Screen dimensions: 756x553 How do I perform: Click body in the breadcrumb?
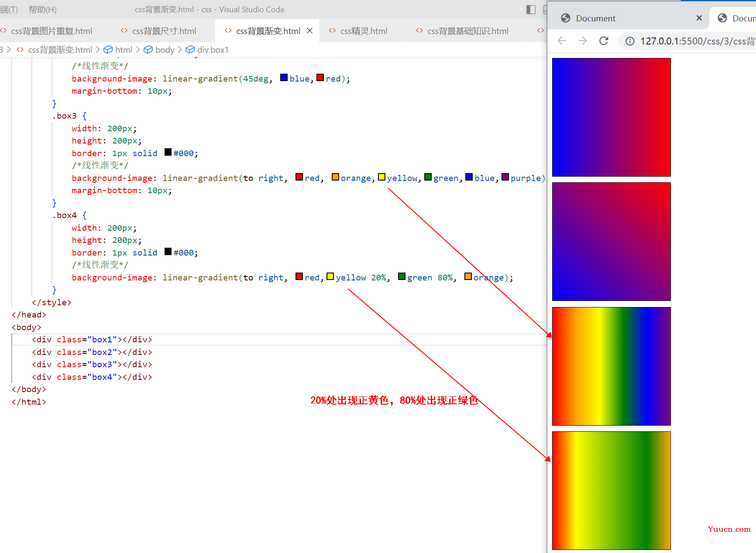[x=165, y=50]
